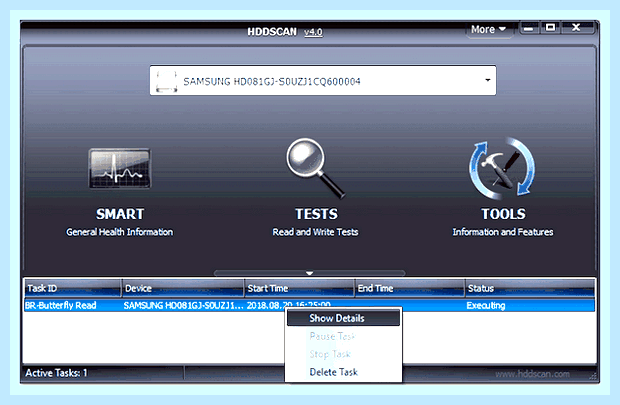
Task: Click the Active Tasks: 1 status text
Action: [x=56, y=373]
